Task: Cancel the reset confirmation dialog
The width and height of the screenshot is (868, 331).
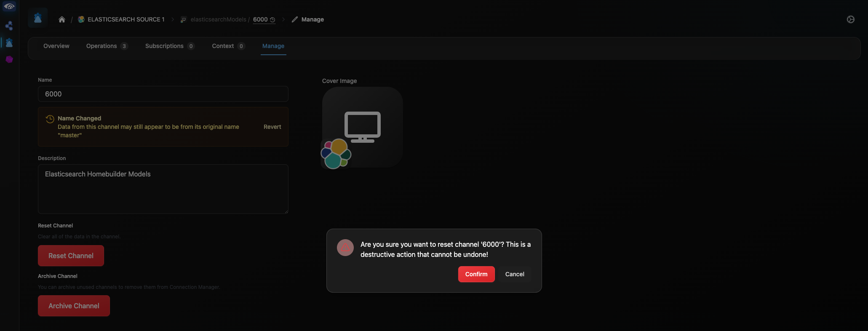Action: click(x=514, y=274)
